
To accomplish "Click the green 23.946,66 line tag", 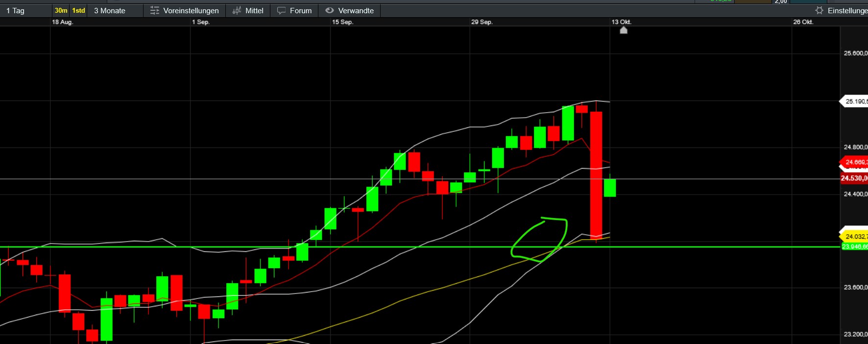I will coord(855,246).
